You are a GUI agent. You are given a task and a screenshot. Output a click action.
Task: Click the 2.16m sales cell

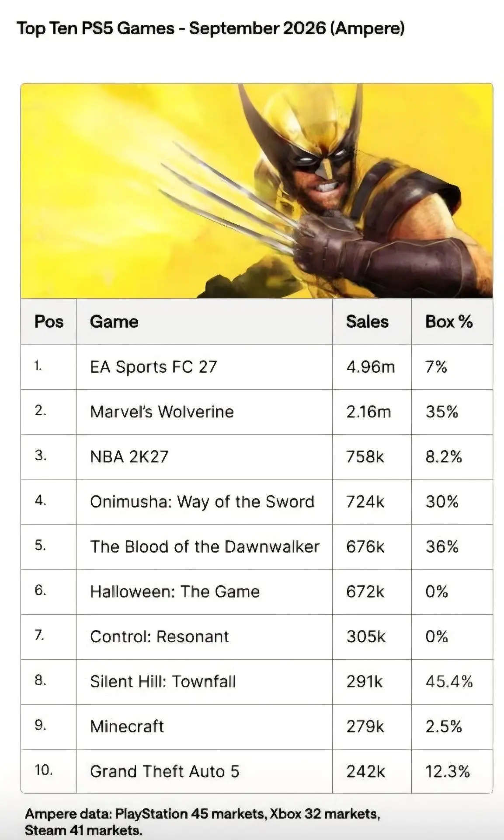coord(368,412)
